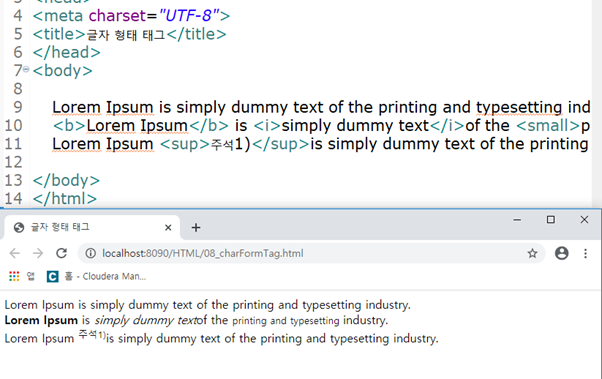The image size is (602, 379).
Task: Click bold 'Lorem Ipsum' in rendered page
Action: point(41,320)
